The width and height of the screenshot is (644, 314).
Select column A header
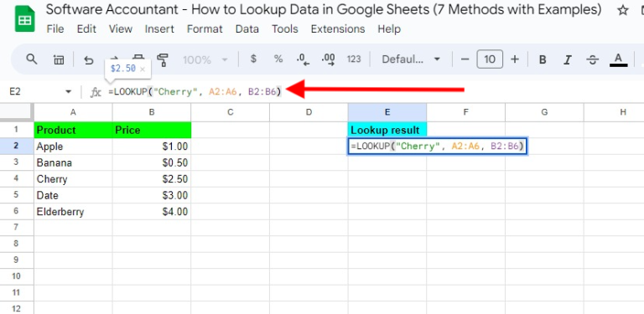tap(73, 112)
